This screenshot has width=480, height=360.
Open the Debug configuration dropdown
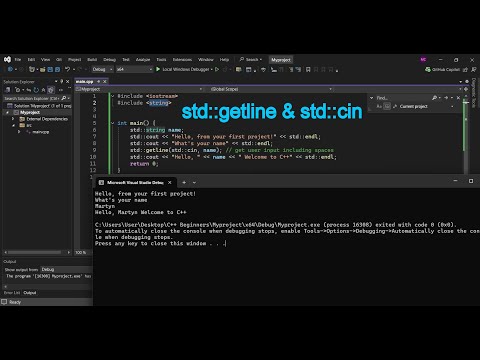click(102, 69)
